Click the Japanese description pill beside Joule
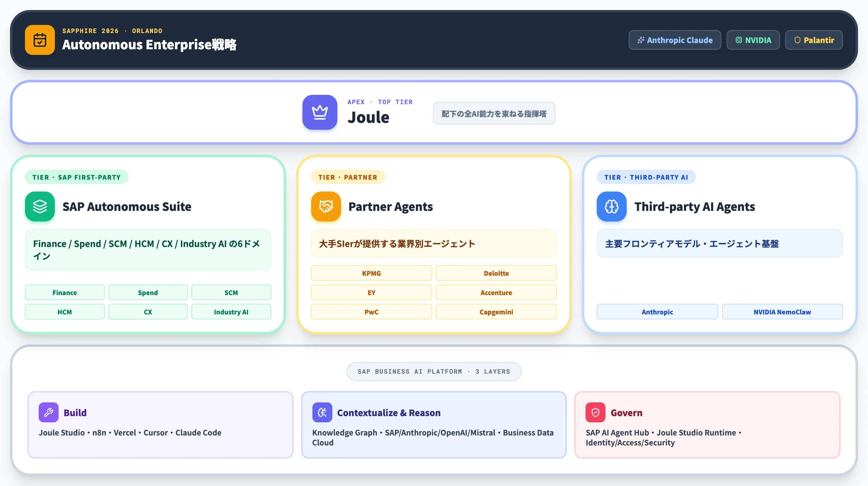Screen dimensions: 868x486 click(494, 114)
